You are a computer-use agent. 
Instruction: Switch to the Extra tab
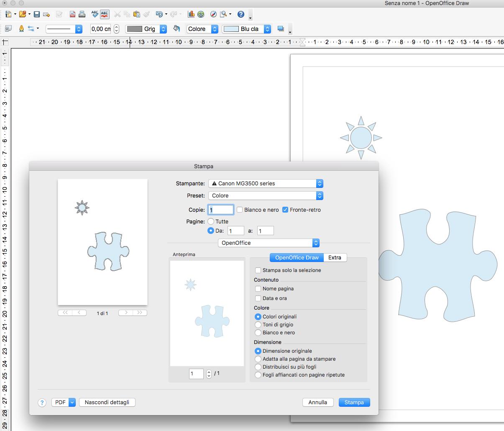(x=335, y=257)
